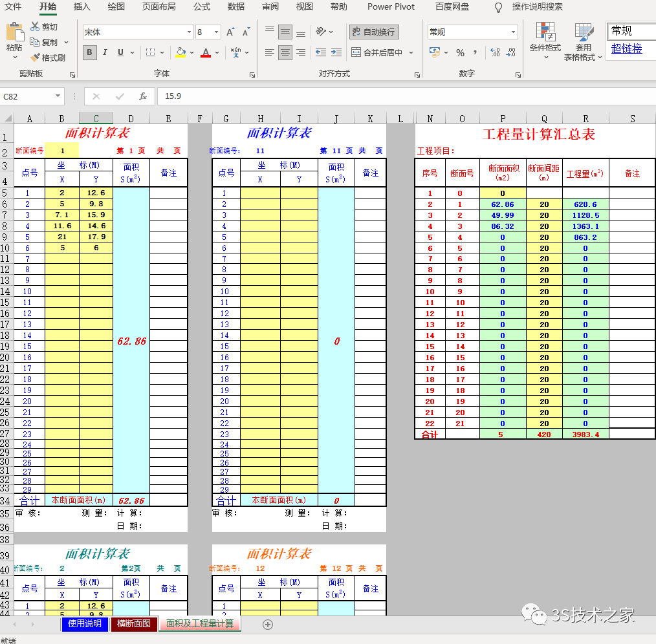Toggle center horizontal alignment
Screen dimensions: 656x644
pos(285,52)
